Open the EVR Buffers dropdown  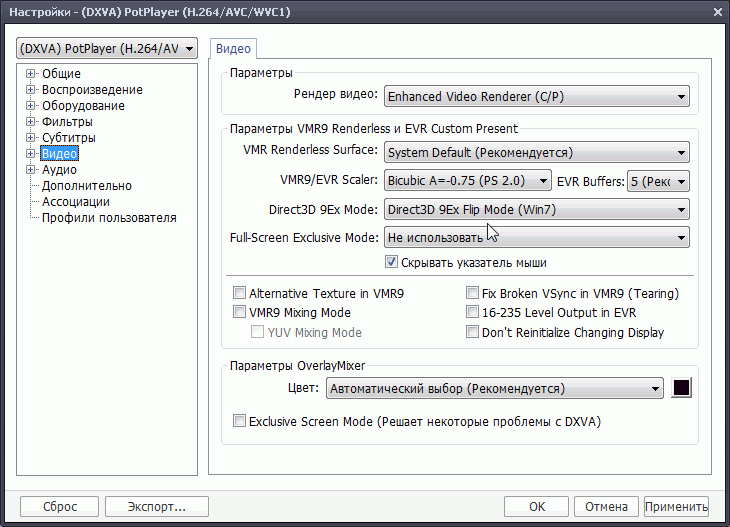pyautogui.click(x=658, y=181)
